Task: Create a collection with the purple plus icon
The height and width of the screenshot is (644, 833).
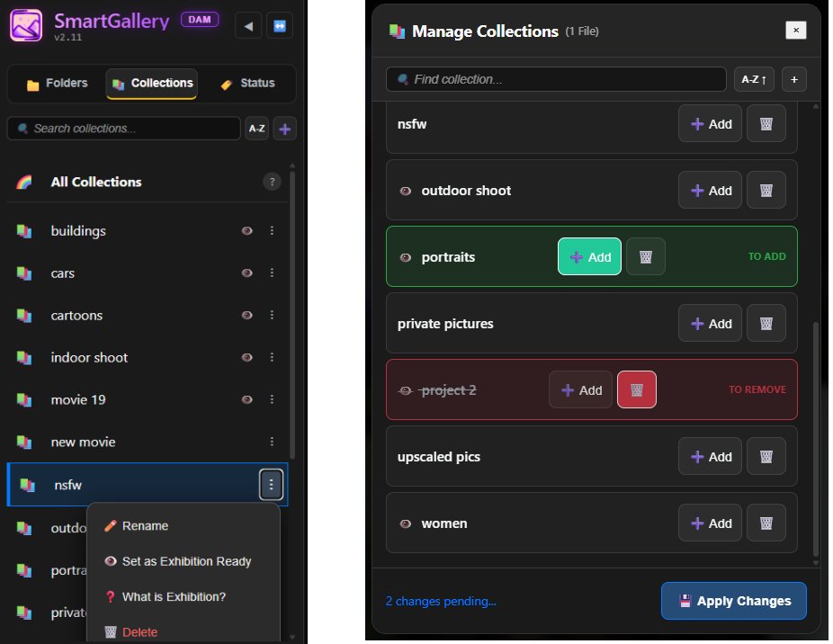Action: [284, 129]
